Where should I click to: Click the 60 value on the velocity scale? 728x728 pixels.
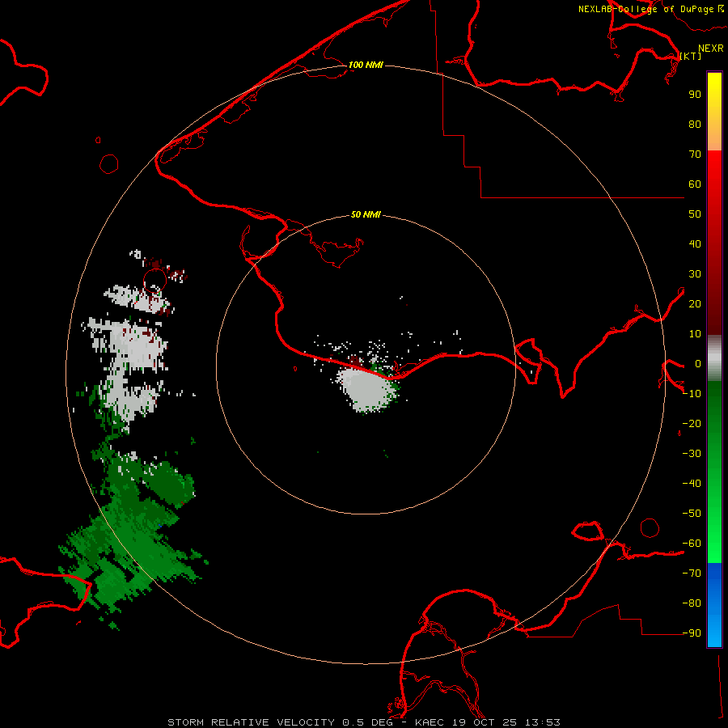tap(695, 184)
